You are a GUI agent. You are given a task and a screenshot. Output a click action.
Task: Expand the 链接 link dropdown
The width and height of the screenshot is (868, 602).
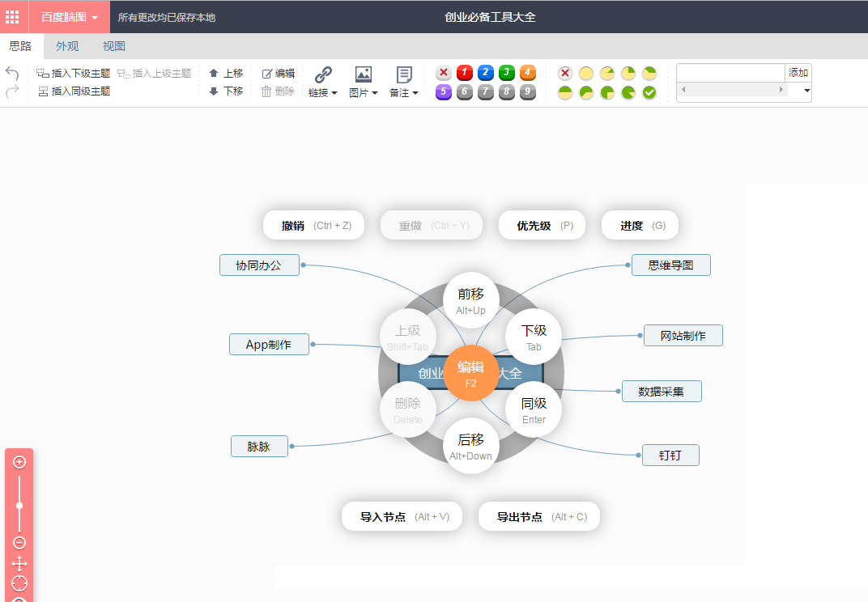click(x=323, y=83)
